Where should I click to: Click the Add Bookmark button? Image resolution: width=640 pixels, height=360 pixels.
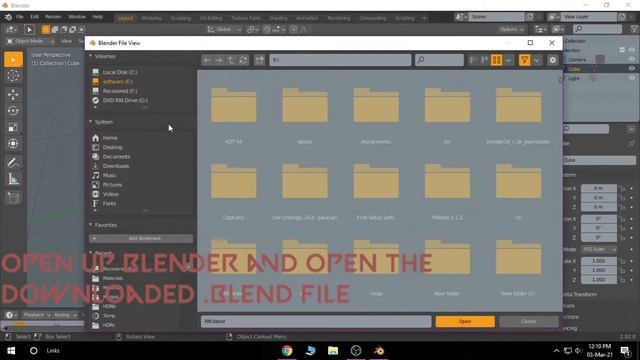point(141,238)
